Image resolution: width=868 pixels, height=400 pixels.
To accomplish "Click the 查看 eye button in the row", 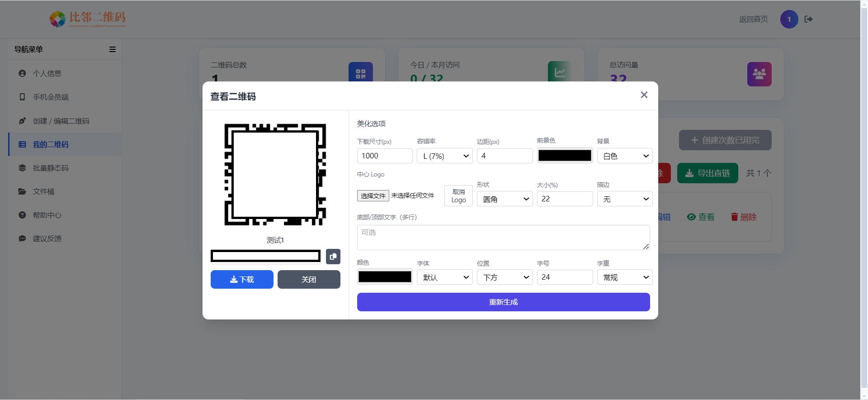I will point(701,217).
